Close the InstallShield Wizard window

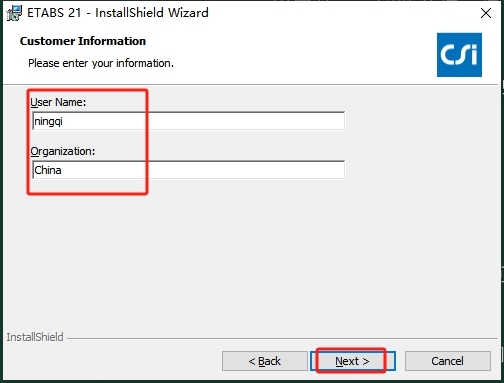click(486, 13)
